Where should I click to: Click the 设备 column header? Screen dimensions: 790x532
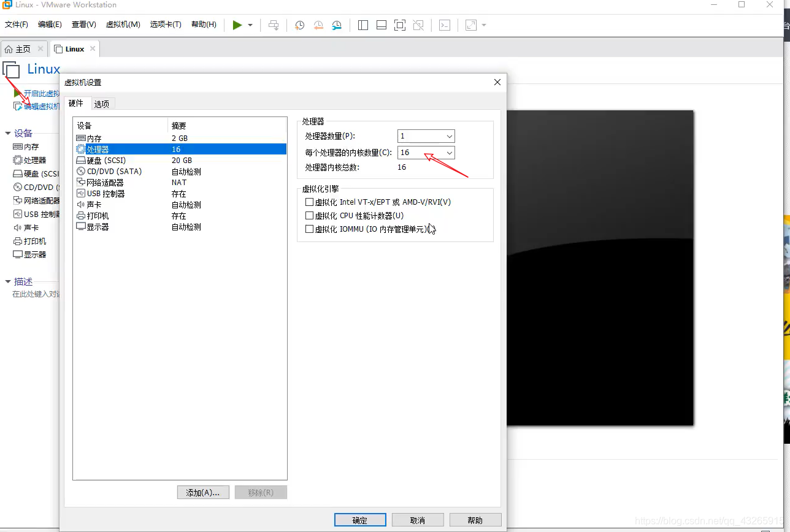[x=120, y=126]
